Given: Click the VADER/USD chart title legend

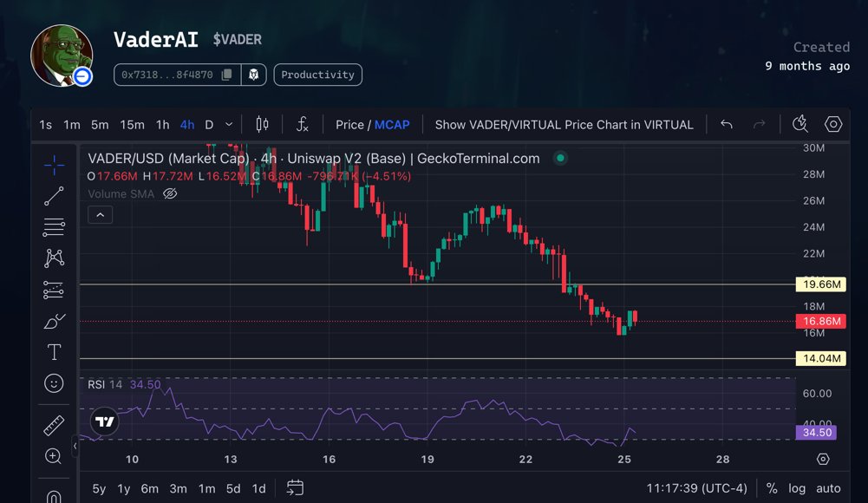Looking at the screenshot, I should (x=313, y=159).
